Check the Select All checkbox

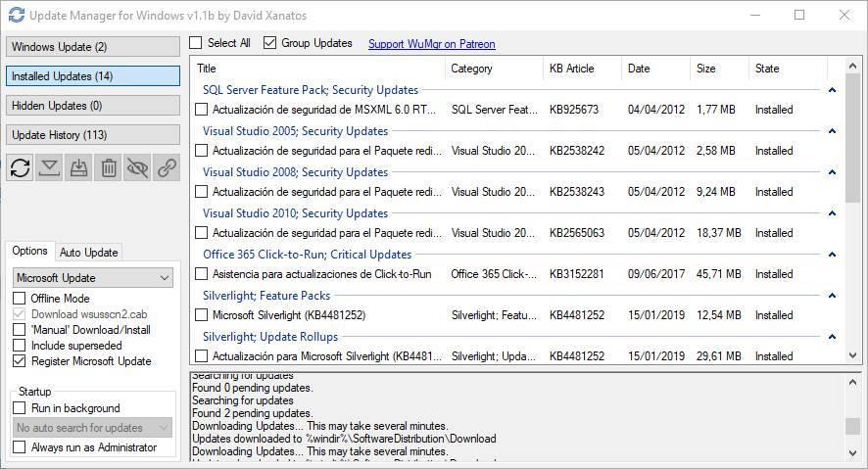tap(196, 42)
